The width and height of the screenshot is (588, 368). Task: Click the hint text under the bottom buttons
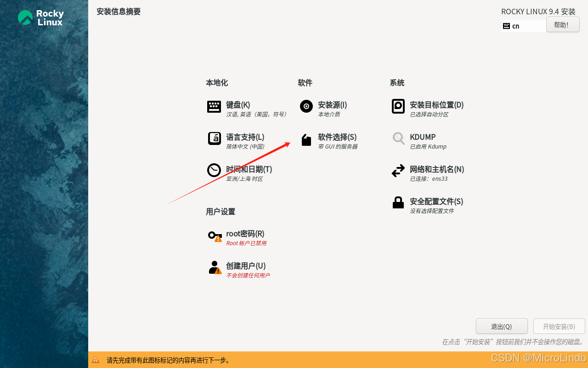pos(513,342)
